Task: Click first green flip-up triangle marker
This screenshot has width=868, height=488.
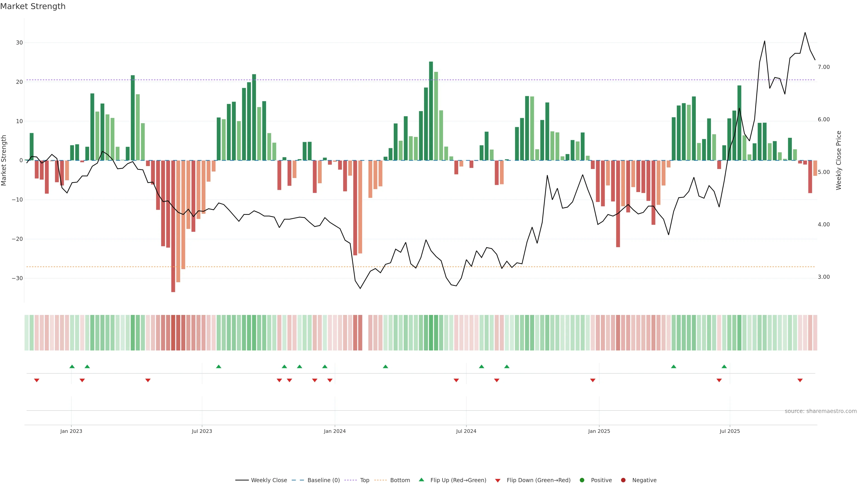Action: [72, 366]
